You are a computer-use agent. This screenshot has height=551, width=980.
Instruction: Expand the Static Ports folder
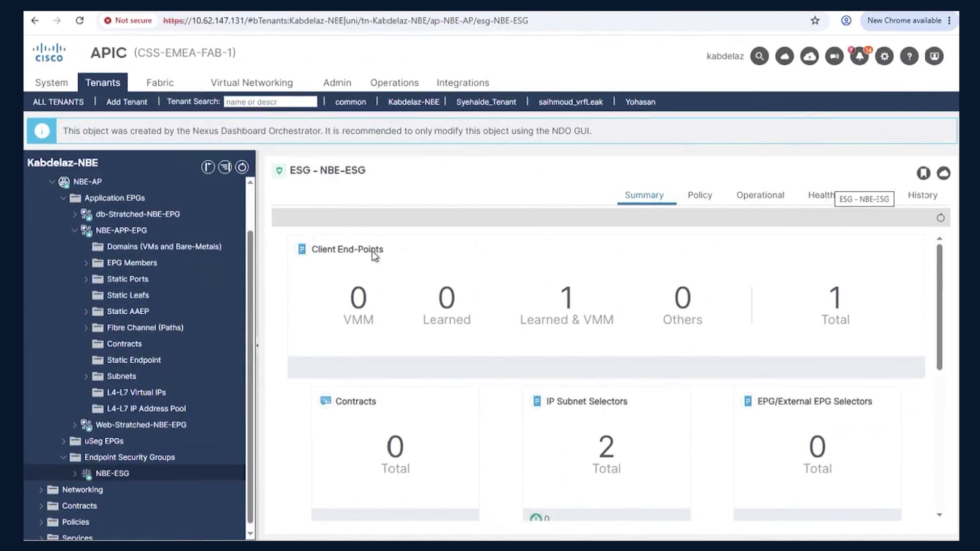click(86, 279)
